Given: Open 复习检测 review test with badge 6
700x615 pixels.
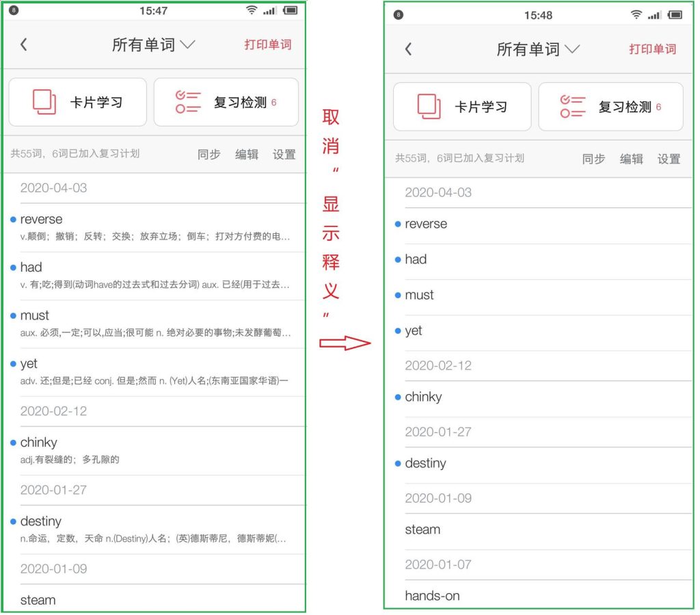Looking at the screenshot, I should [226, 101].
